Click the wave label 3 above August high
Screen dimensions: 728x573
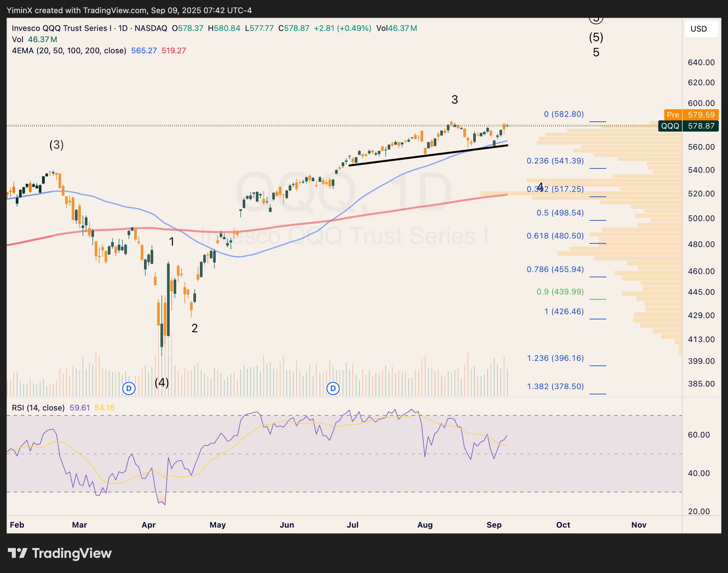coord(455,100)
